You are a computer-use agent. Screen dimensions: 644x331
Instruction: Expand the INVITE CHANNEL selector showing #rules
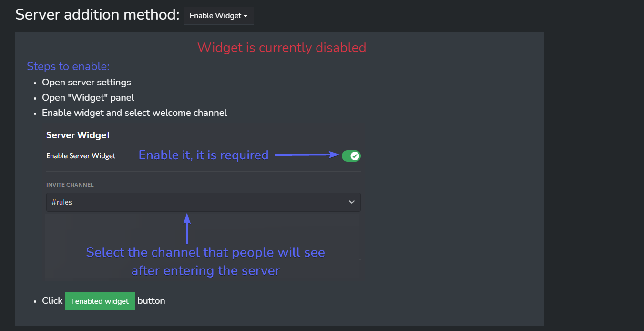[x=203, y=202]
